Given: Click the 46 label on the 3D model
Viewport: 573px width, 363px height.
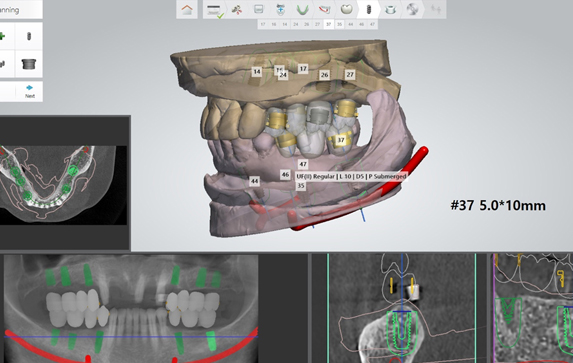Looking at the screenshot, I should click(285, 175).
